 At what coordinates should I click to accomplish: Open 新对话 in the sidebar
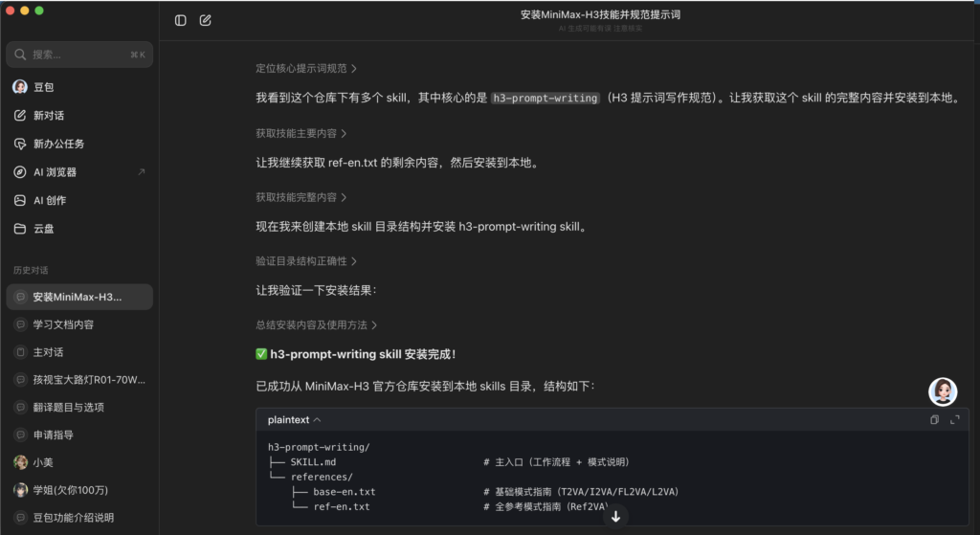point(79,115)
